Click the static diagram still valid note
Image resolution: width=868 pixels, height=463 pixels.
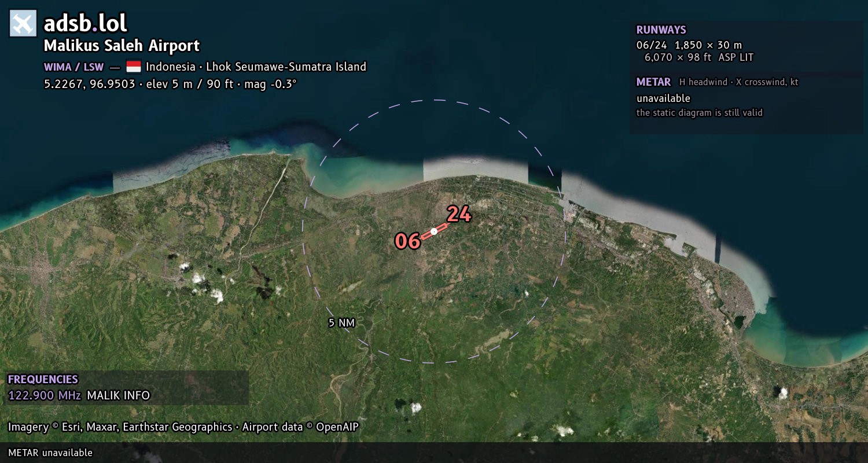[x=700, y=113]
